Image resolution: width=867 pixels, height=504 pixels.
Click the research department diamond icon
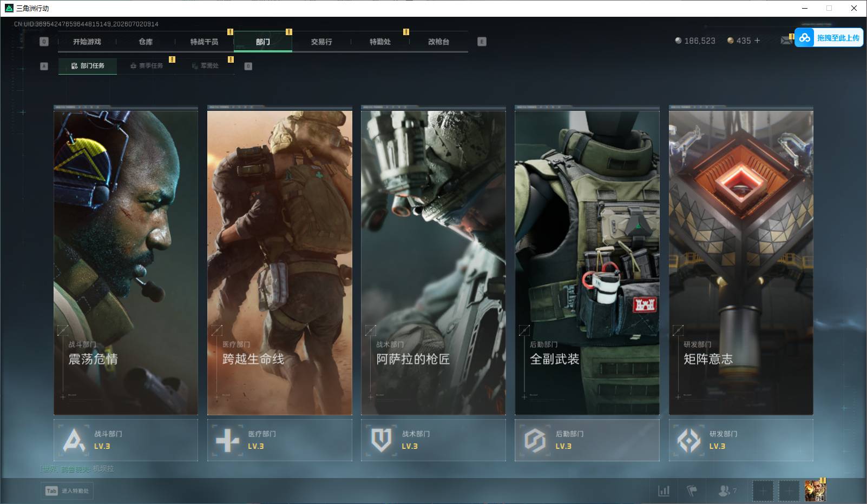pos(689,440)
